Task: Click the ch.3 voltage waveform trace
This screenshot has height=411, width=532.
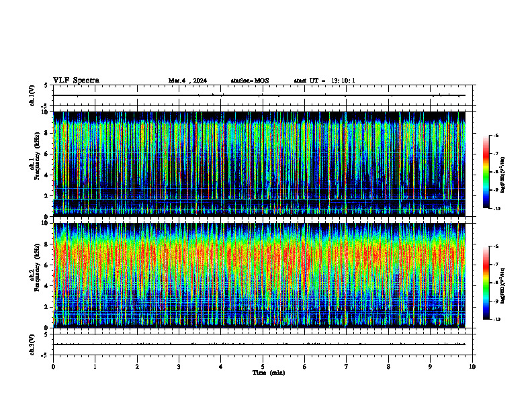Action: pos(259,345)
